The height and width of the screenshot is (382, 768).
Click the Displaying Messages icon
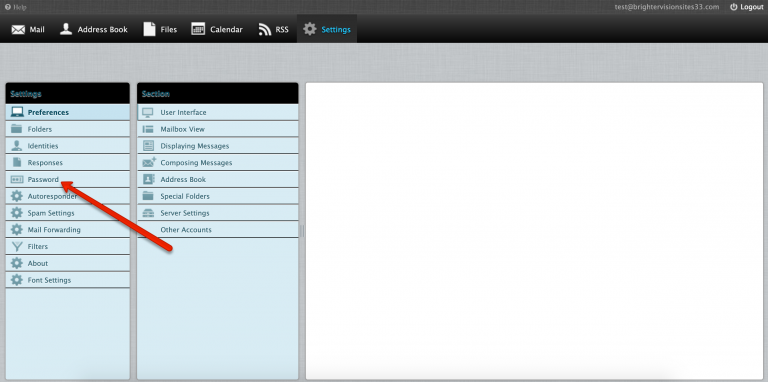[x=148, y=145]
